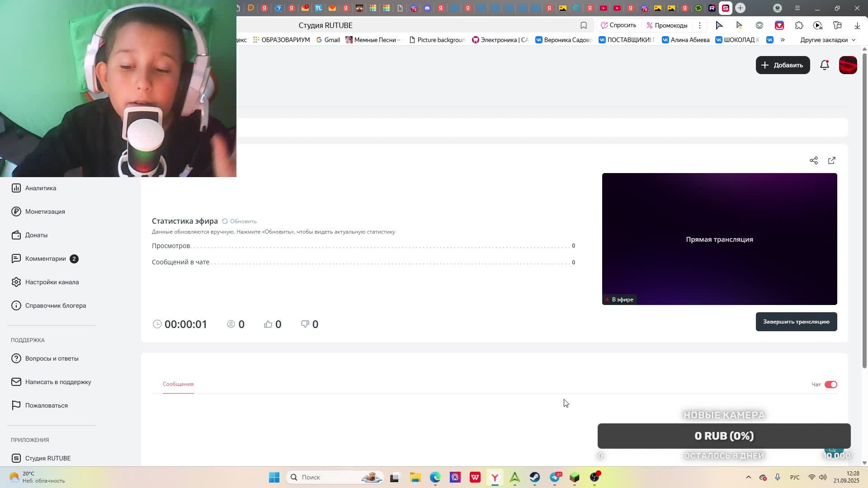Open the Аналитика sidebar section
The width and height of the screenshot is (868, 488).
click(40, 188)
